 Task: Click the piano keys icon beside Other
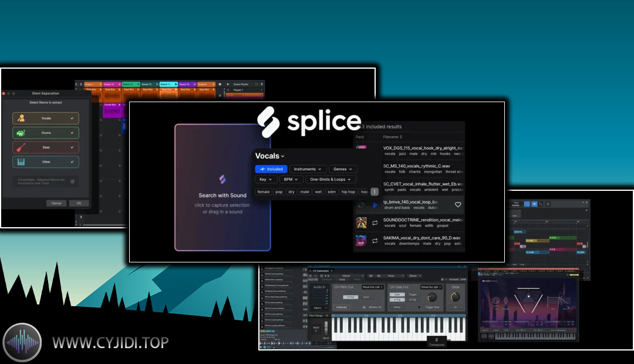coord(21,162)
